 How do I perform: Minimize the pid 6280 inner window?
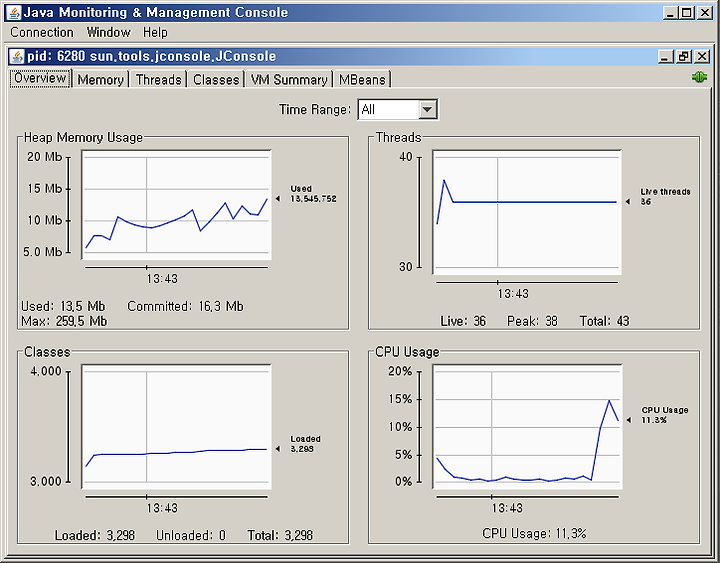click(666, 56)
